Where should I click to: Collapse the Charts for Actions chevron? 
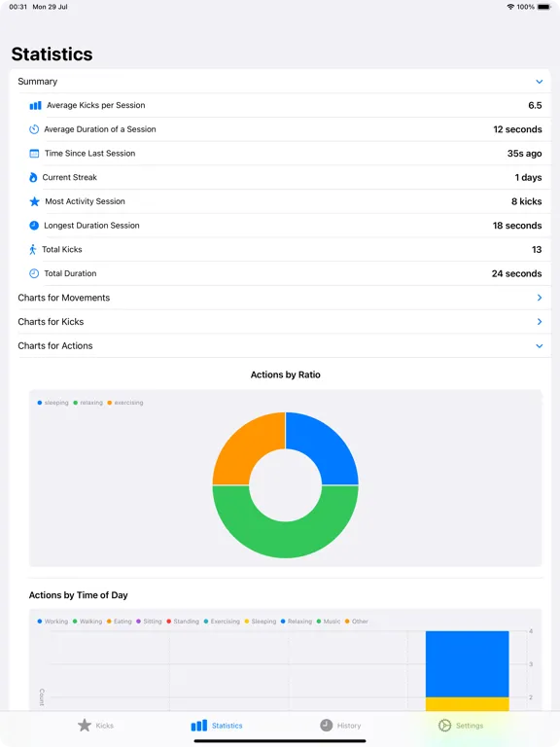point(539,346)
